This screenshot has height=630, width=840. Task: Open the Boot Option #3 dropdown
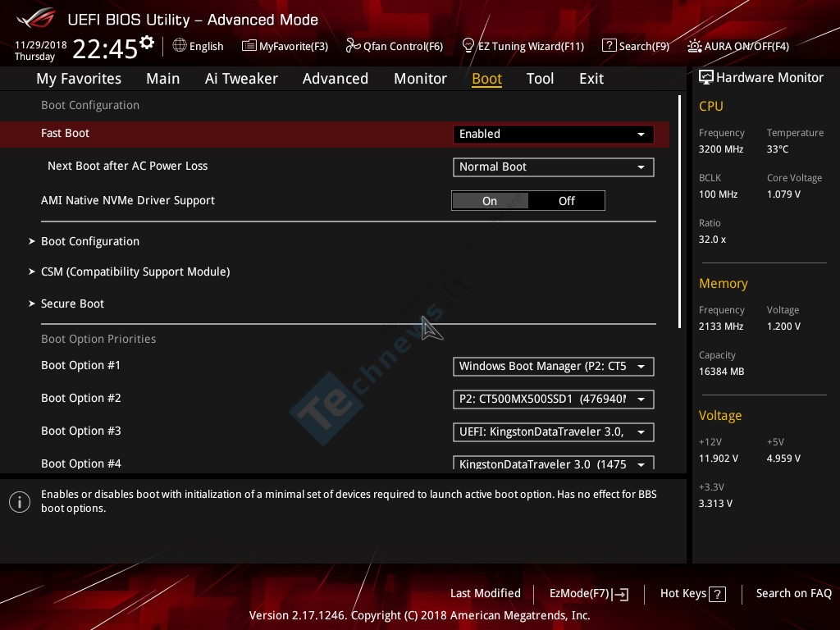click(554, 432)
